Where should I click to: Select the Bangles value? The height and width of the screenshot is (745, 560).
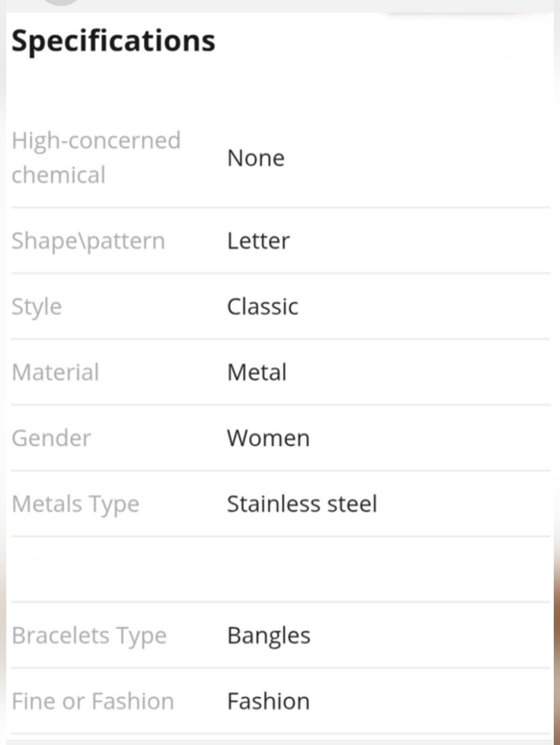269,636
